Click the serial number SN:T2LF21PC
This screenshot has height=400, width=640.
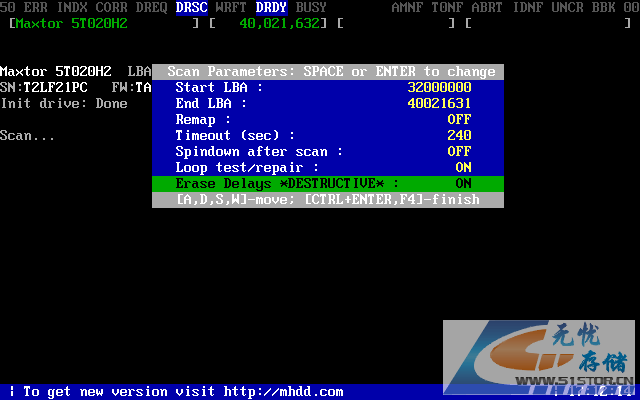pos(44,87)
